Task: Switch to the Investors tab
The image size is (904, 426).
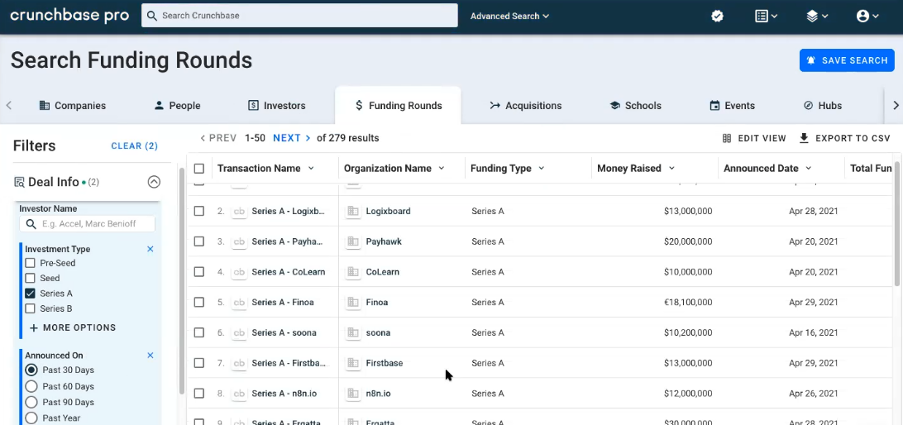Action: point(277,105)
